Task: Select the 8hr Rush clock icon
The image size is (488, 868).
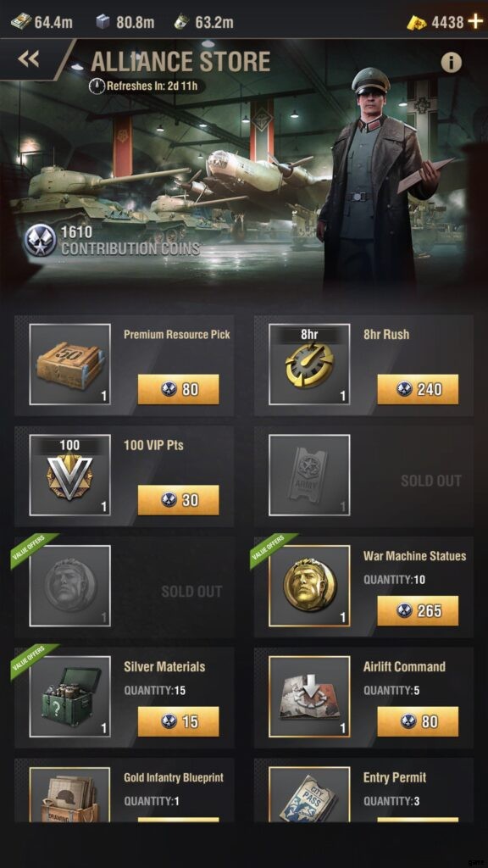Action: (309, 364)
